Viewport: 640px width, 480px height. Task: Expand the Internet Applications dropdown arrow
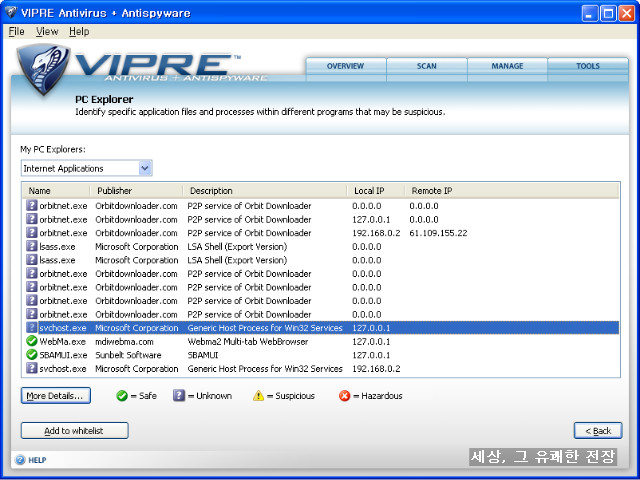(x=145, y=168)
